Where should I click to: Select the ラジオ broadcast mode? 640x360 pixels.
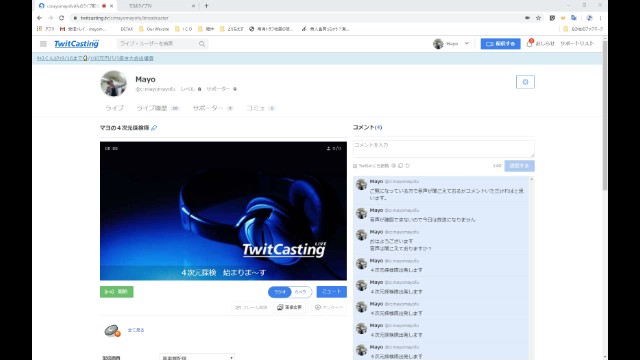(x=280, y=292)
